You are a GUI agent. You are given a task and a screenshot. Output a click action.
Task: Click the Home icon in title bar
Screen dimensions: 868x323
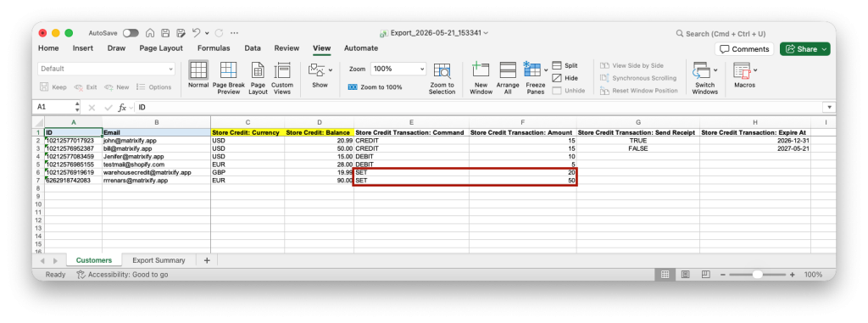[x=150, y=33]
